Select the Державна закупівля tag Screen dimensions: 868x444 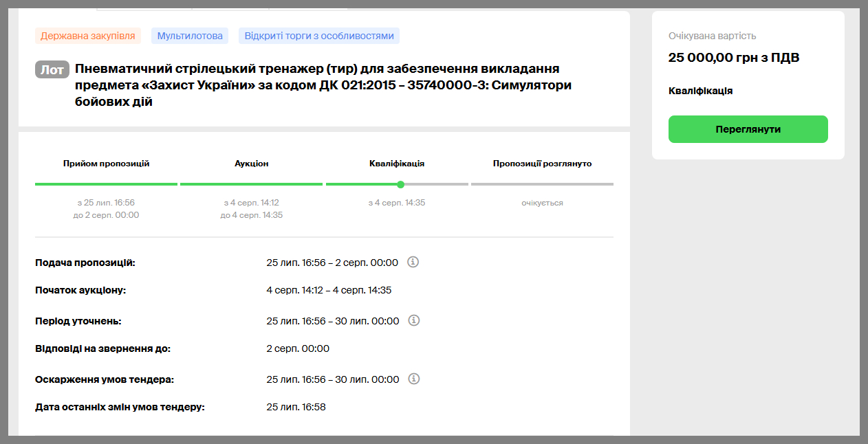point(87,36)
